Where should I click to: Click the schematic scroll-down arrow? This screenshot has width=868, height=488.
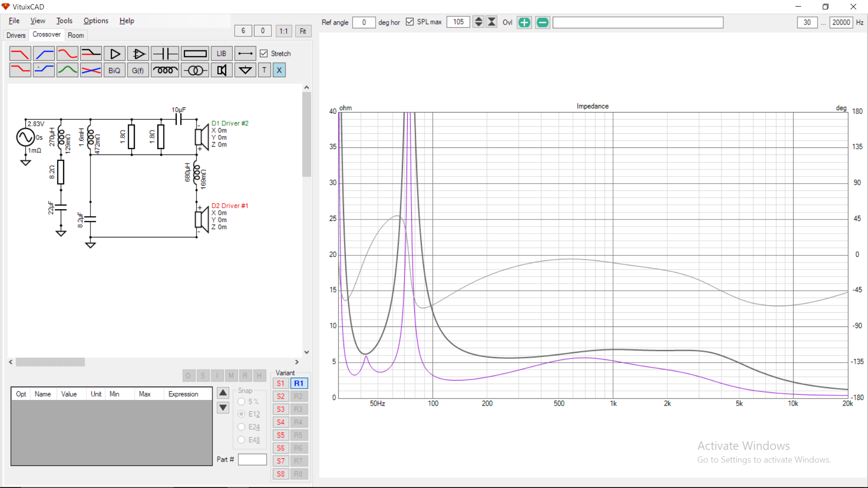coord(307,352)
